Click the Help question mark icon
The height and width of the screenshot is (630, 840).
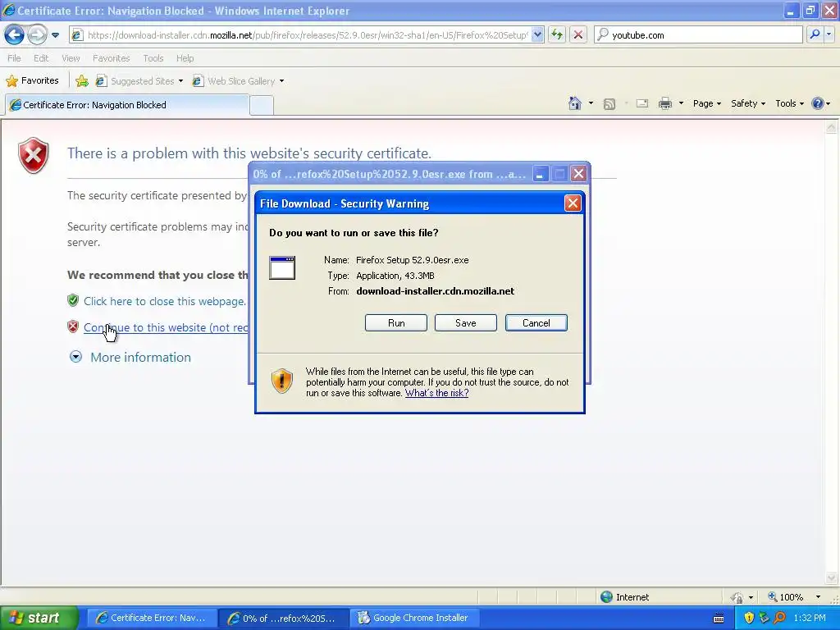click(818, 103)
